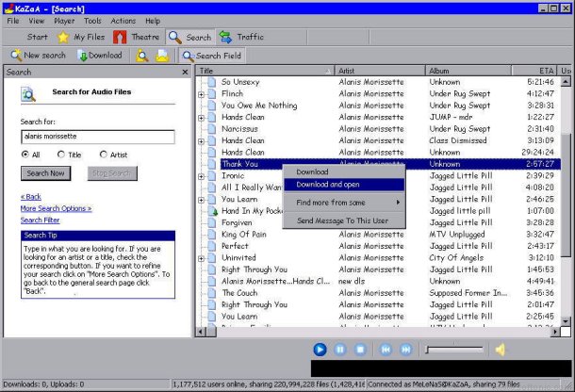Open the File menu
Screen dimensions: 575x392
coord(13,21)
